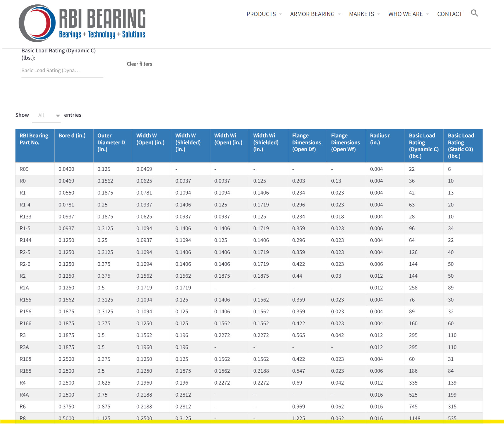The height and width of the screenshot is (424, 504).
Task: Select part number R155 cell
Action: pyautogui.click(x=35, y=300)
